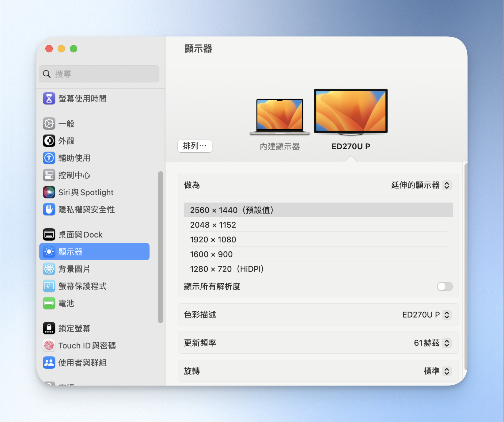The width and height of the screenshot is (504, 422).
Task: Click the 一般 gear icon
Action: 49,124
